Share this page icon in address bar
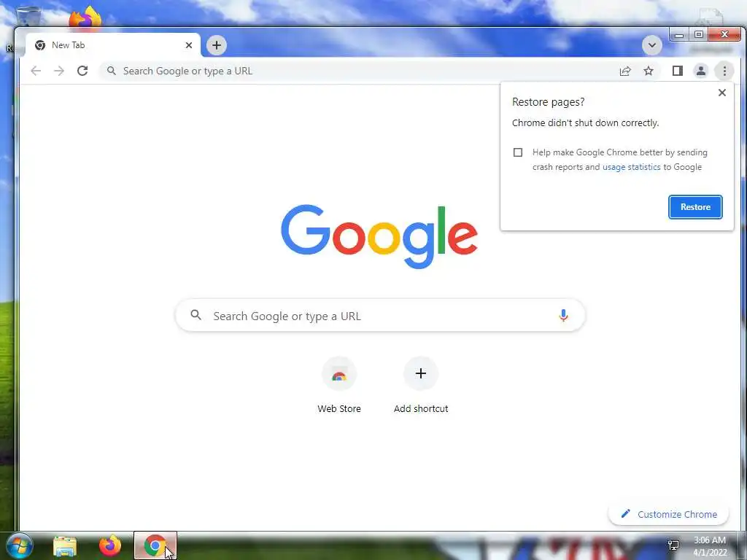The height and width of the screenshot is (560, 747). 625,71
